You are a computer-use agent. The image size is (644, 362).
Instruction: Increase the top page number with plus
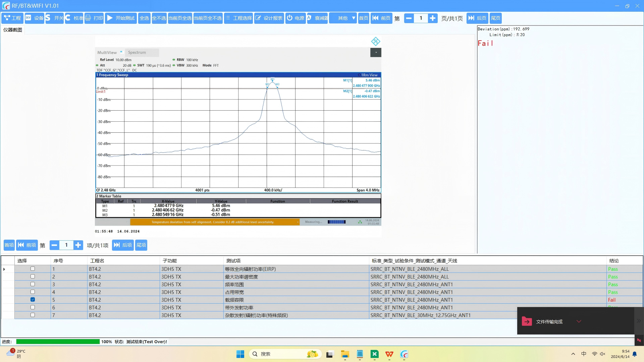pos(433,18)
